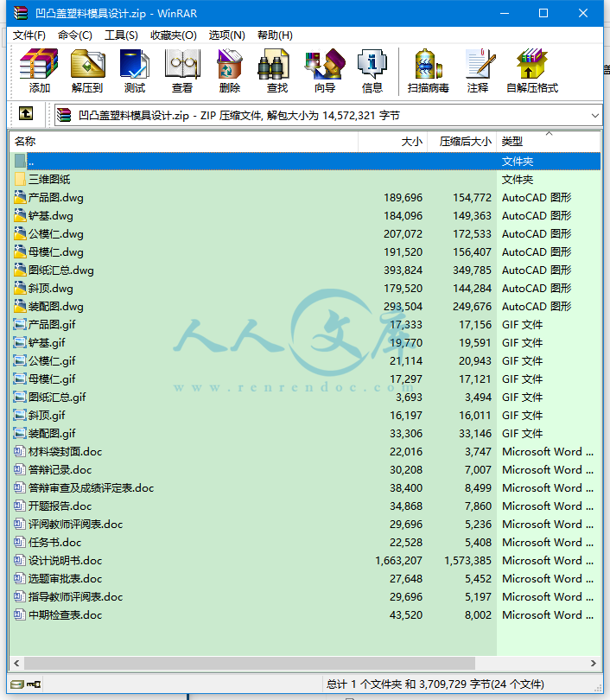Click the 三维图纸 folder icon
This screenshot has width=610, height=700.
point(20,179)
